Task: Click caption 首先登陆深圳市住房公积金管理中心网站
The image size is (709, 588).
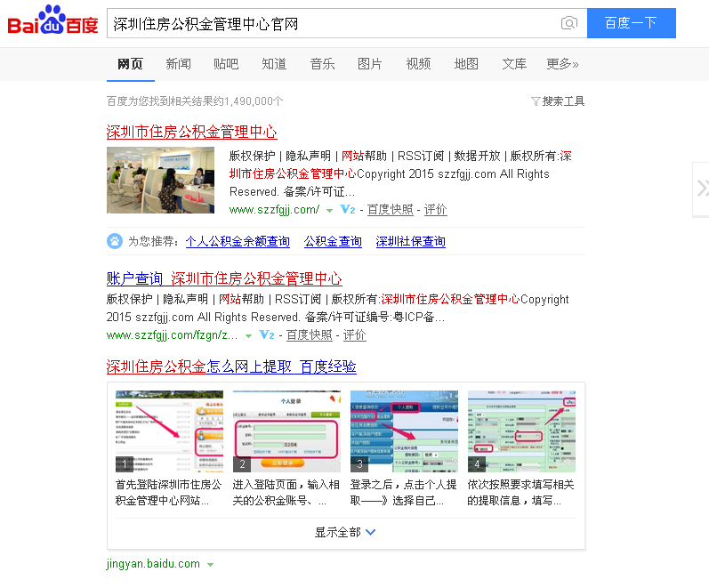Action: [x=169, y=493]
